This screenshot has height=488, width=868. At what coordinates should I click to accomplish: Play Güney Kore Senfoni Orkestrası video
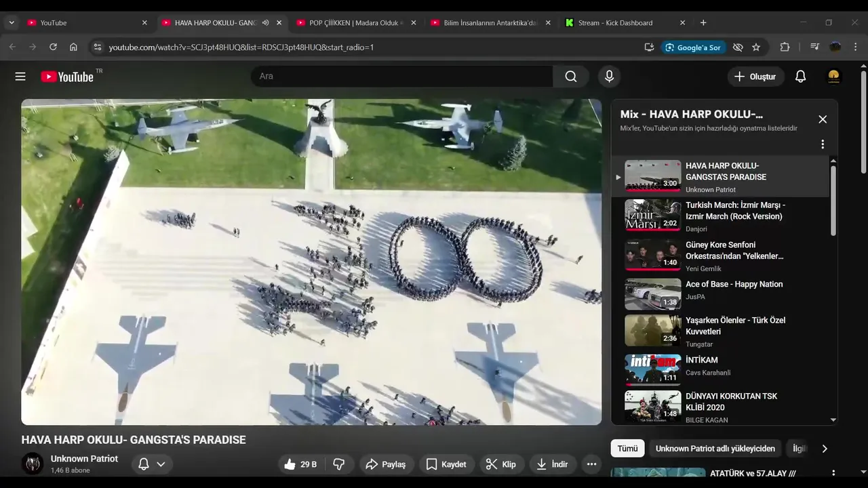(x=720, y=256)
